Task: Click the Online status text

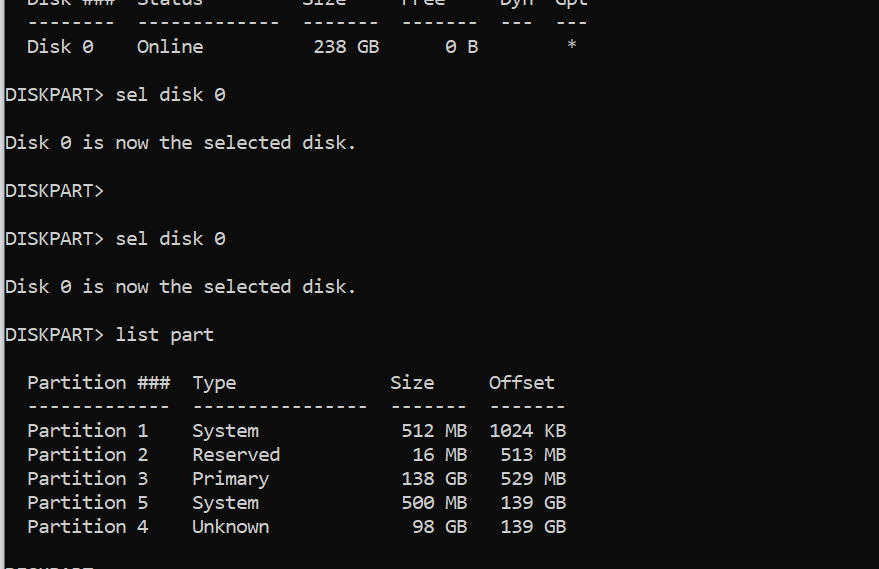Action: point(170,47)
